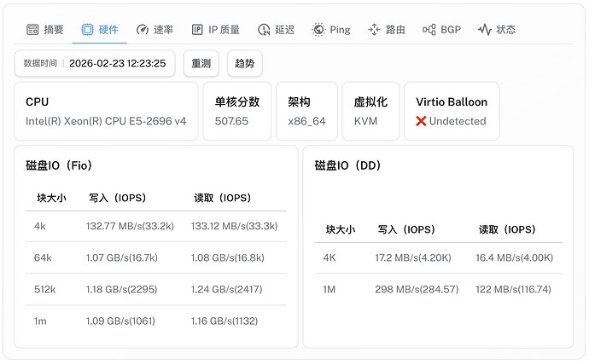
Task: Click the virtualization value KVM
Action: [365, 121]
